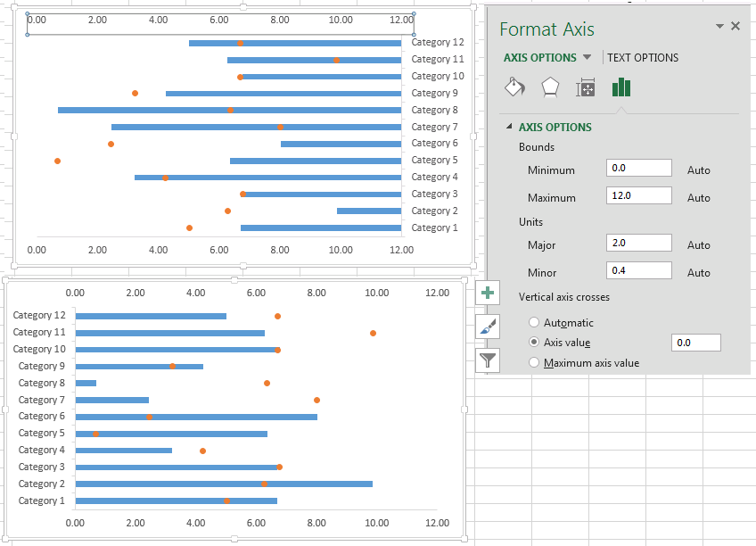This screenshot has height=546, width=756.
Task: Click the Category 4 blue bar in the bottom chart
Action: click(123, 451)
